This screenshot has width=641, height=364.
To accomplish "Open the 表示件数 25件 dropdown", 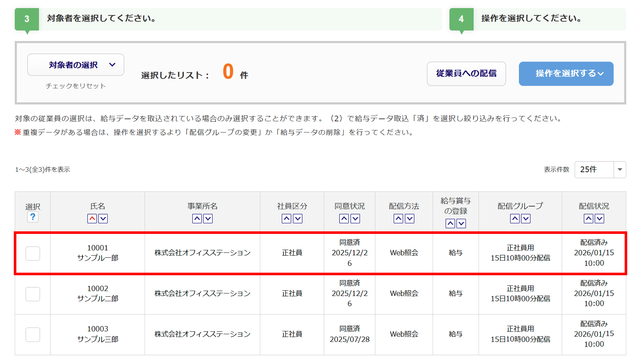I will (600, 170).
